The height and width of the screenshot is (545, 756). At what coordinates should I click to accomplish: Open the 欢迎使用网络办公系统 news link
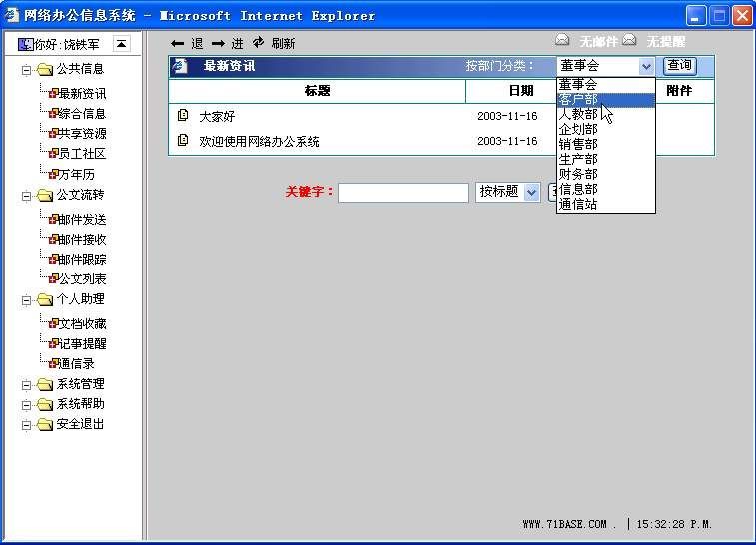(259, 142)
